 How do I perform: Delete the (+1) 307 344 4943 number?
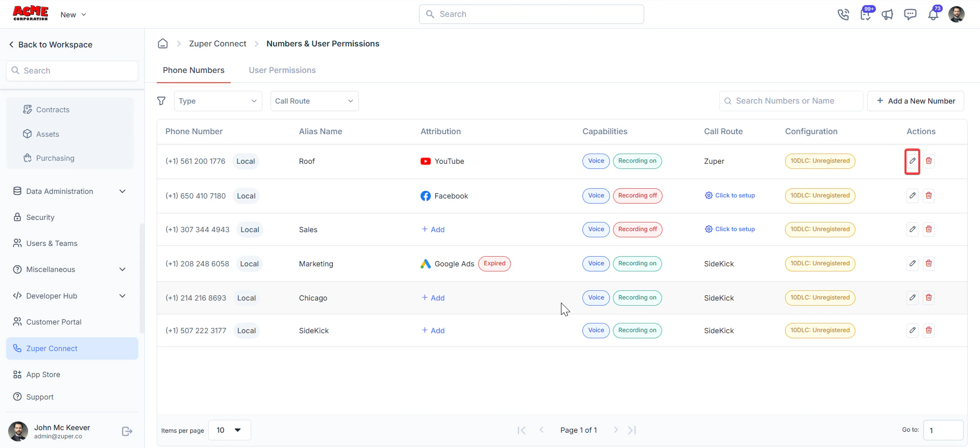pyautogui.click(x=929, y=230)
